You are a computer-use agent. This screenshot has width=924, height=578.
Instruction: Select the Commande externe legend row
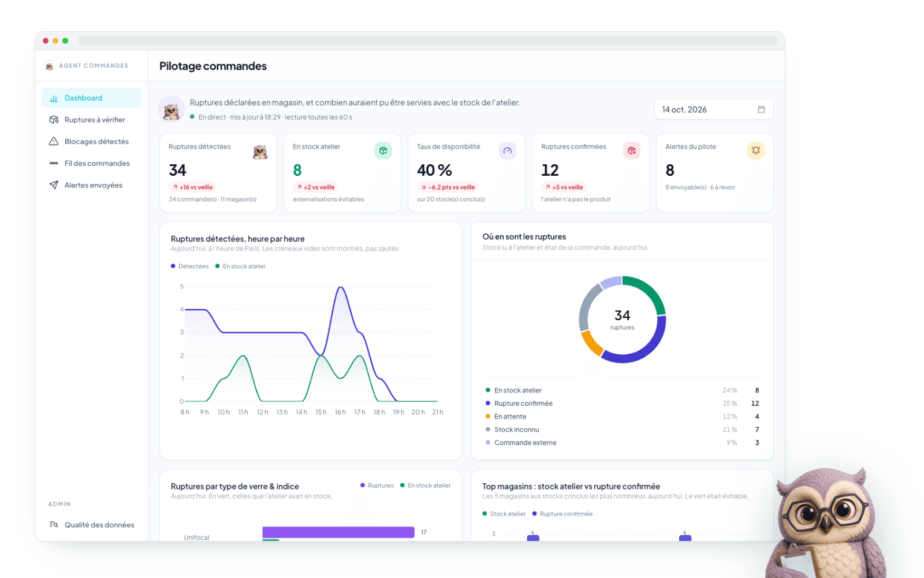click(623, 443)
